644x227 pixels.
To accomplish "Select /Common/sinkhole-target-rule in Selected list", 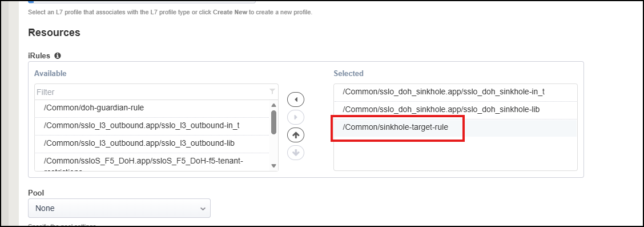I will (x=455, y=128).
